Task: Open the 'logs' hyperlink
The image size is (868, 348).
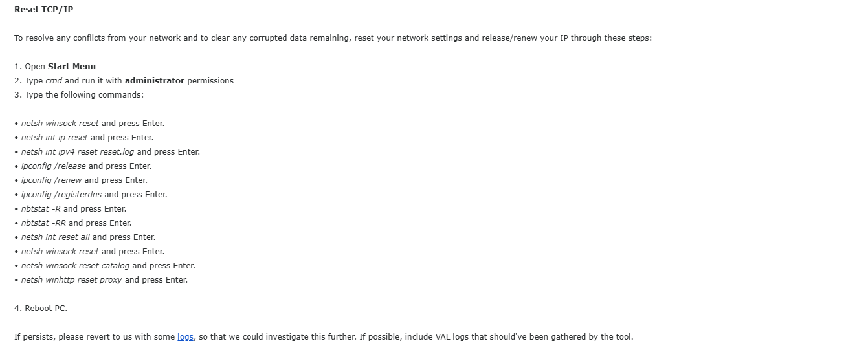Action: pyautogui.click(x=185, y=337)
